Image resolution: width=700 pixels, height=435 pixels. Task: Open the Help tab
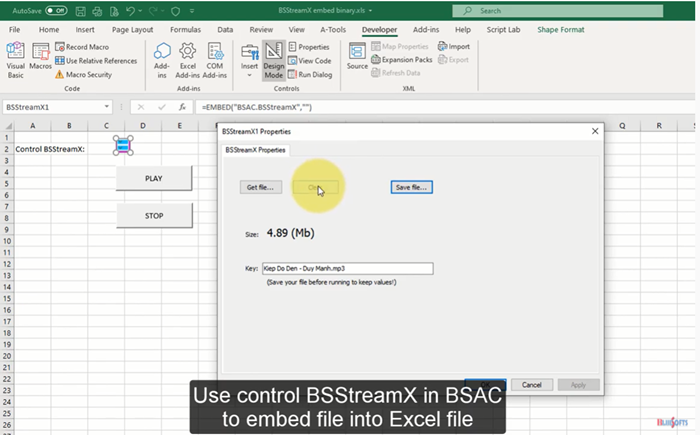click(463, 29)
